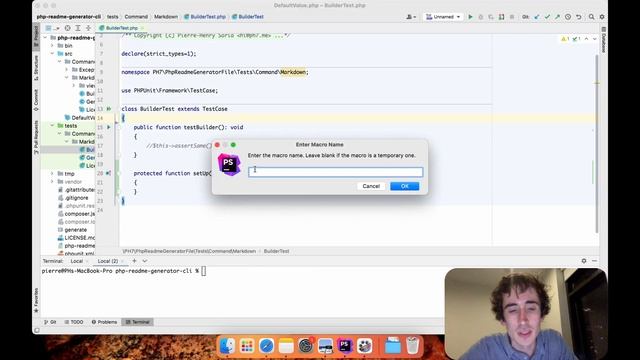Open the Unnamed run configuration dropdown
Screen dimensions: 640x360
[443, 17]
